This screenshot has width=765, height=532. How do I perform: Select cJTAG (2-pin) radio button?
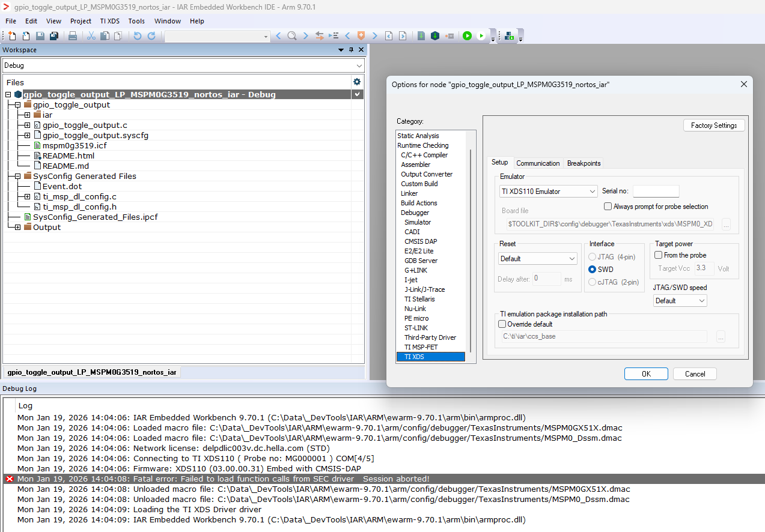coord(593,282)
